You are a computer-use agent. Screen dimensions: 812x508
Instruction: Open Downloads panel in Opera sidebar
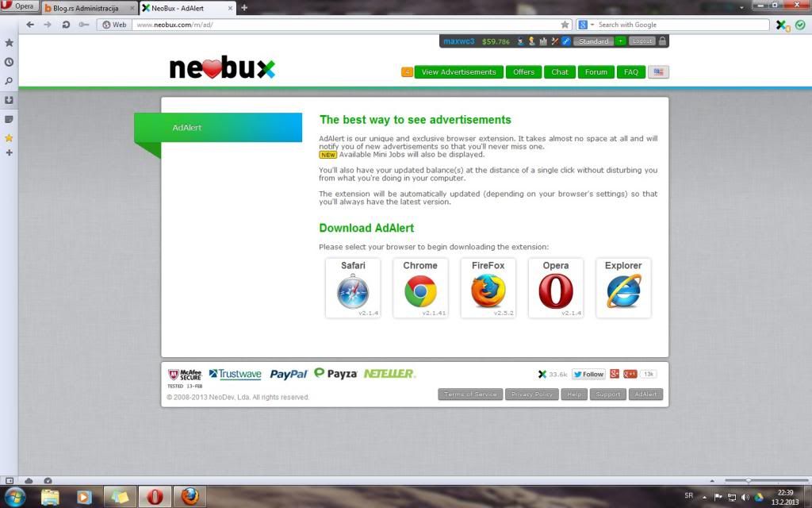9,100
